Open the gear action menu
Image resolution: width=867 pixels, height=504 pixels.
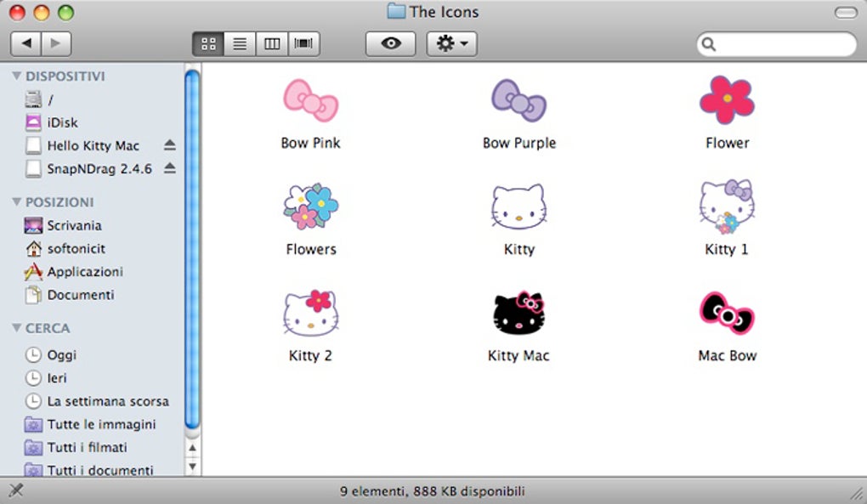click(451, 43)
